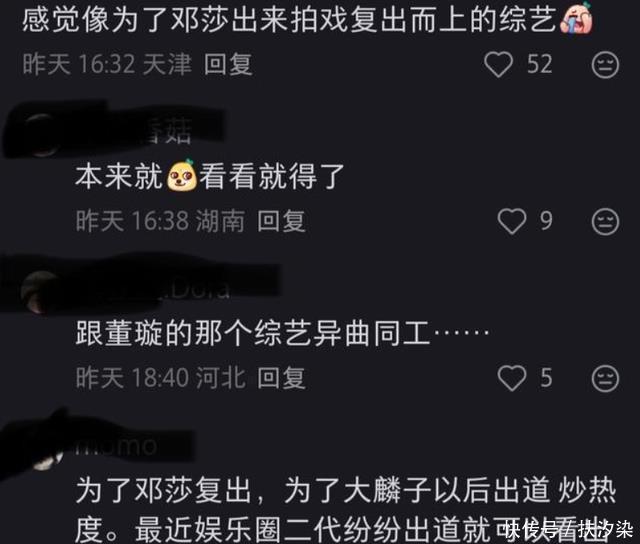Dislike the 河北 comment via face icon
Screen dimensions: 640x544
click(605, 378)
